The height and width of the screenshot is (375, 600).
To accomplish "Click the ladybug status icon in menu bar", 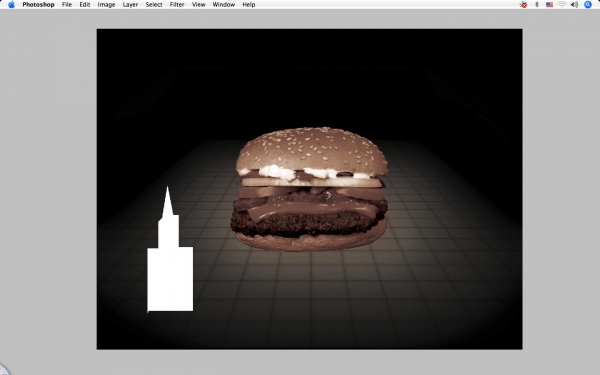I will [x=523, y=5].
